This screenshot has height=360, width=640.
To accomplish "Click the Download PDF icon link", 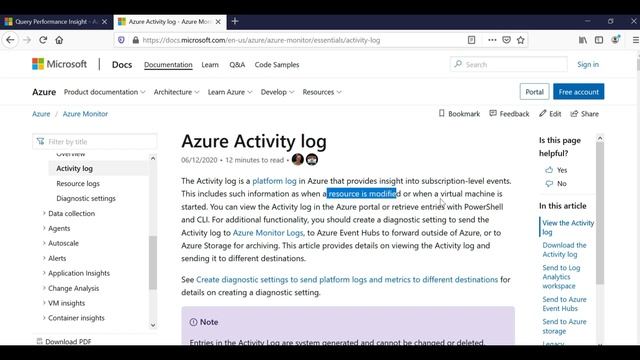I will pyautogui.click(x=64, y=342).
